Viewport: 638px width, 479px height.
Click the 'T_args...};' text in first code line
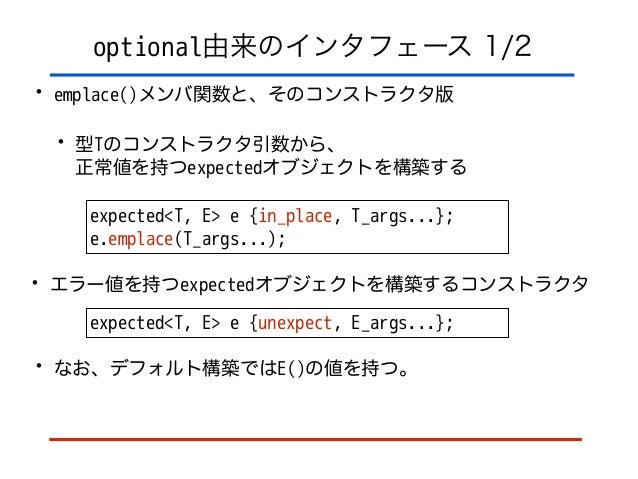point(402,216)
